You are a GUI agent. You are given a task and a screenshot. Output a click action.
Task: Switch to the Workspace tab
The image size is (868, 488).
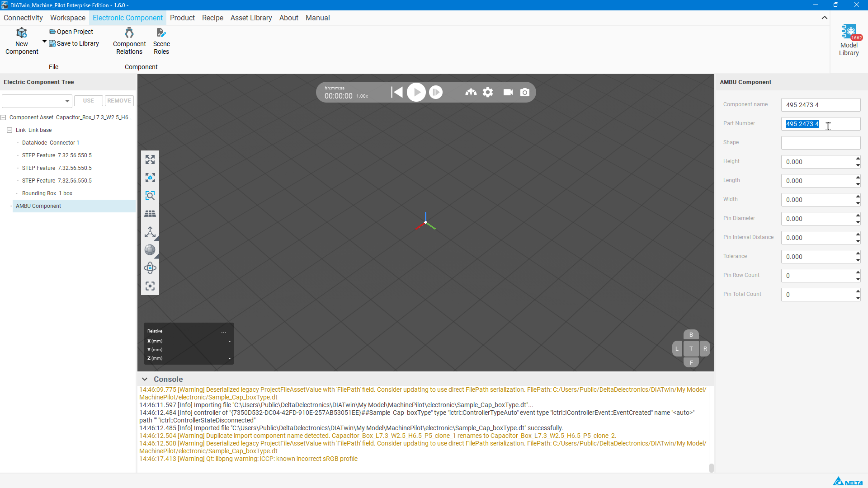[68, 18]
